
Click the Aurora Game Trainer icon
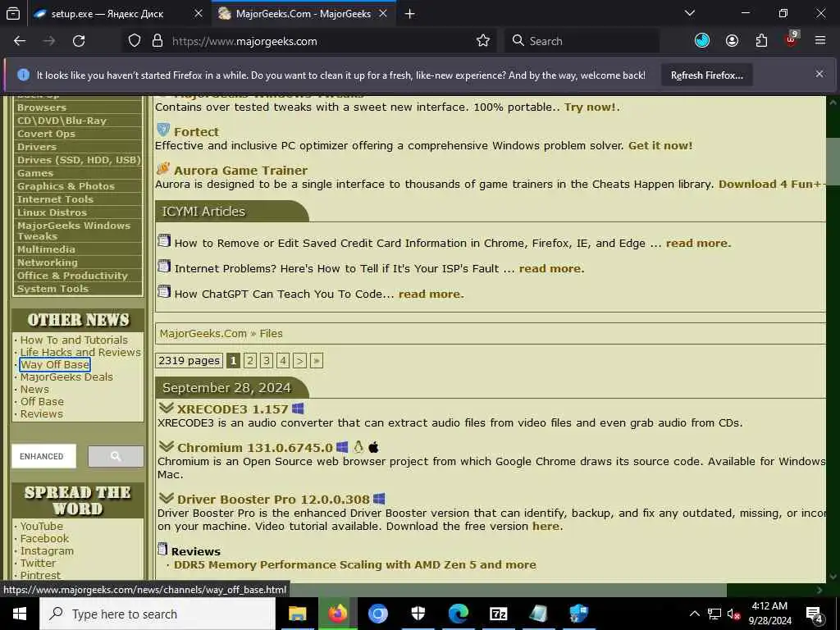click(163, 168)
